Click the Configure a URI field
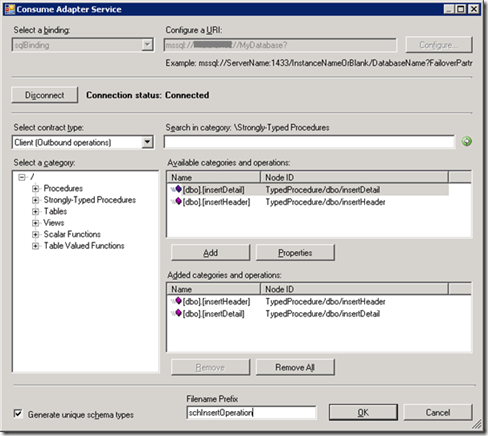This screenshot has height=436, width=488. coord(280,45)
